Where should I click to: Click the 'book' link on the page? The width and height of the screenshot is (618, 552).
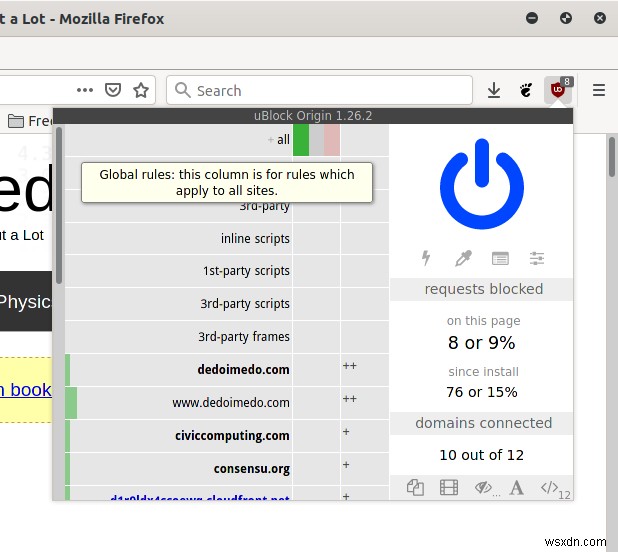pos(30,390)
